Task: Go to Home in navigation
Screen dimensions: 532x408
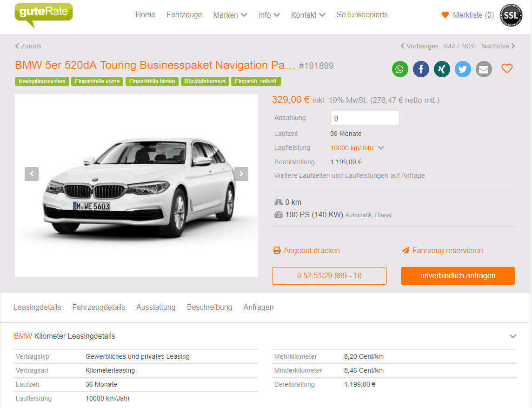Action: [145, 14]
